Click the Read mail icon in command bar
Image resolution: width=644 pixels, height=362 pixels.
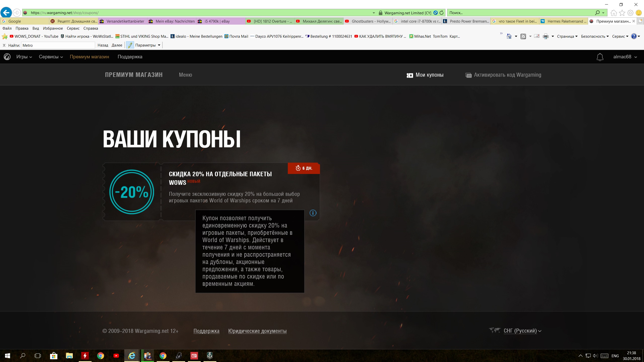click(537, 36)
